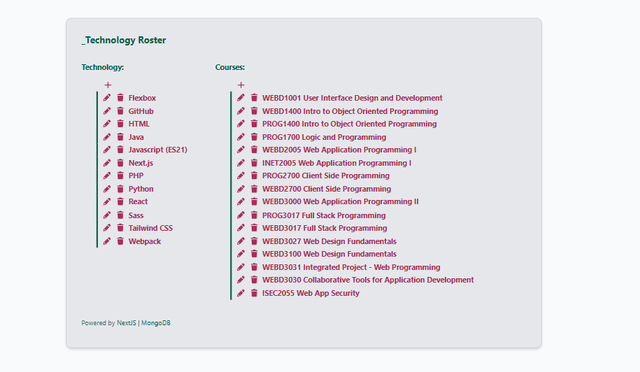Image resolution: width=640 pixels, height=372 pixels.
Task: Open the MongoDB footer link
Action: coord(156,323)
